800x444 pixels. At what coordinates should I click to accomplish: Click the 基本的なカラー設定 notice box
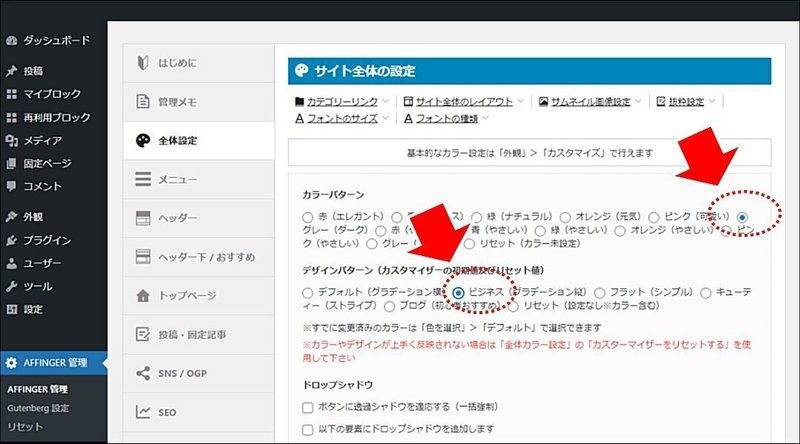click(x=530, y=153)
